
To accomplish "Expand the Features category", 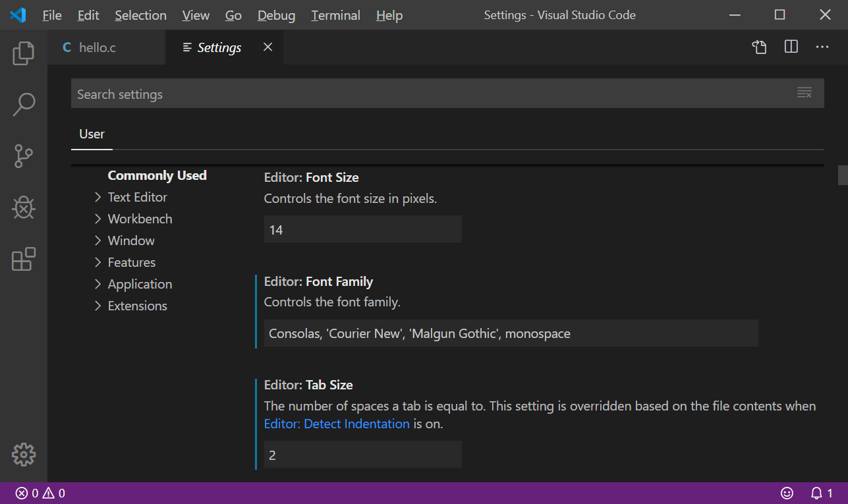I will coord(125,262).
